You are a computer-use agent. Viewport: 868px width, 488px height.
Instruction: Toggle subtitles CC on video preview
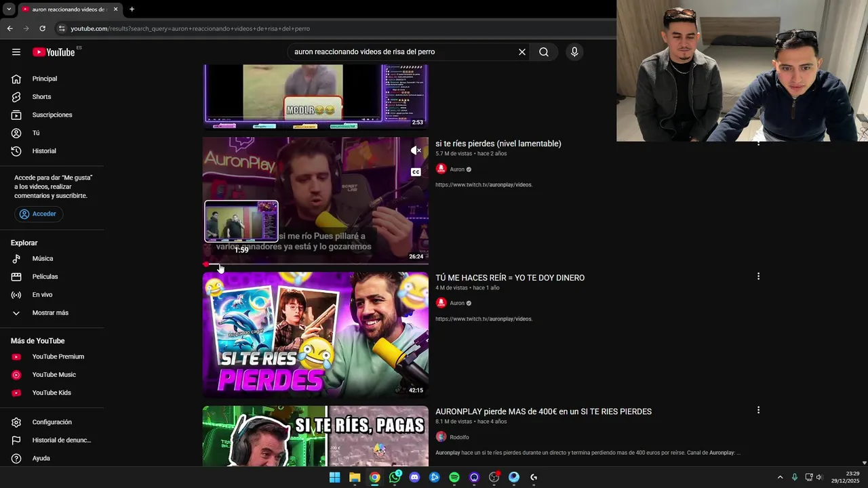[416, 172]
